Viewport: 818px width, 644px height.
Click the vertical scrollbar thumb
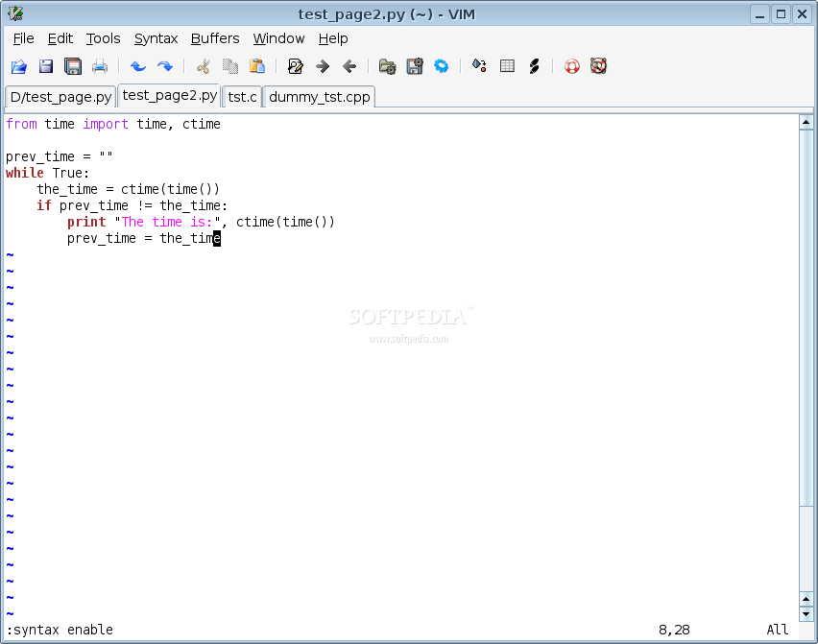click(x=806, y=317)
